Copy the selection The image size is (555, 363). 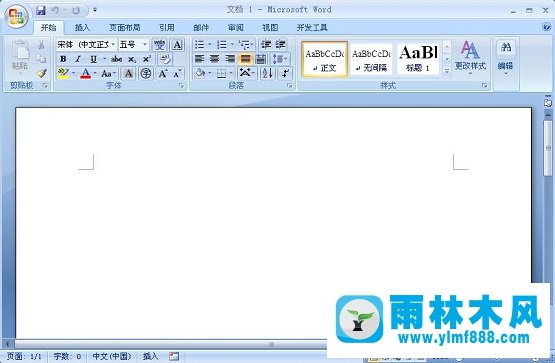41,59
